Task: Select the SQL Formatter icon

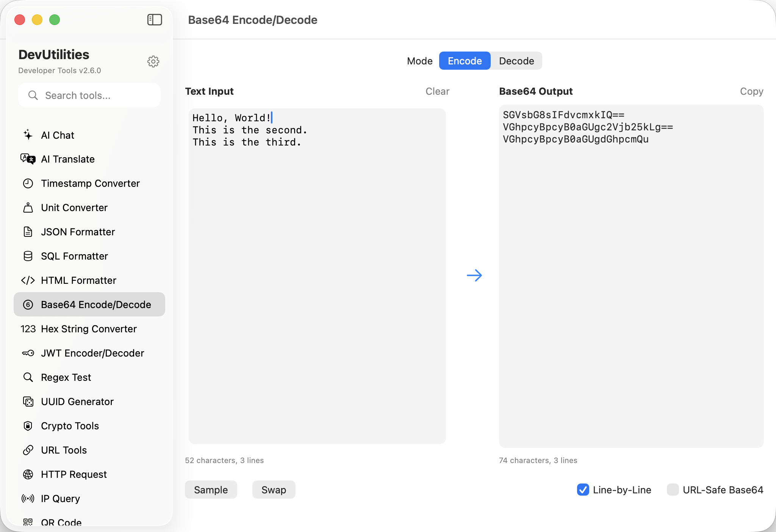Action: tap(28, 256)
